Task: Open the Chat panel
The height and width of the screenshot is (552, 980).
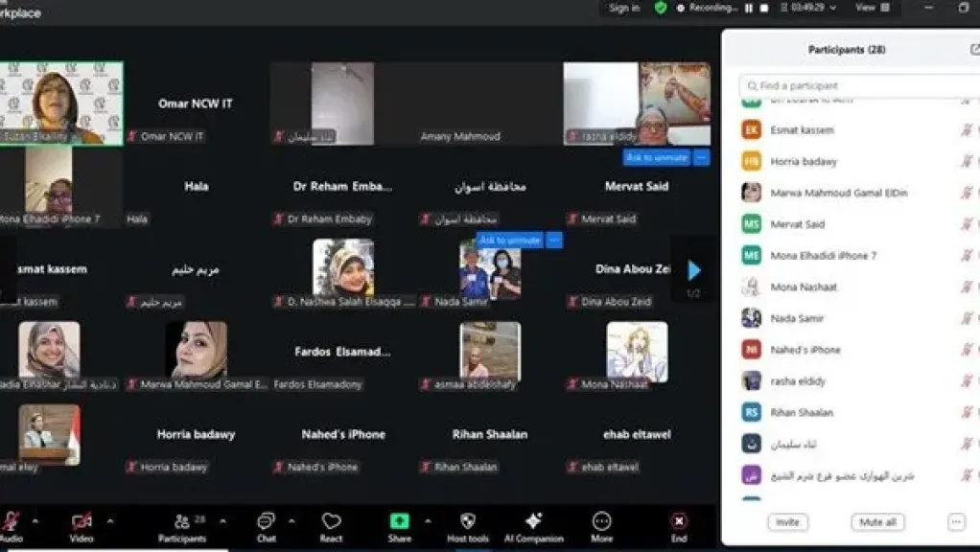Action: tap(267, 522)
